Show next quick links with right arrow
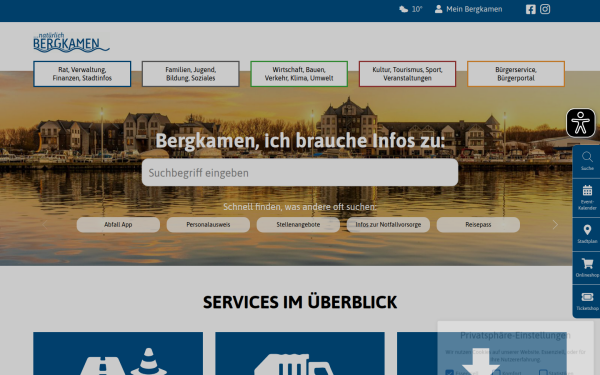Viewport: 600px width, 375px height. click(555, 225)
